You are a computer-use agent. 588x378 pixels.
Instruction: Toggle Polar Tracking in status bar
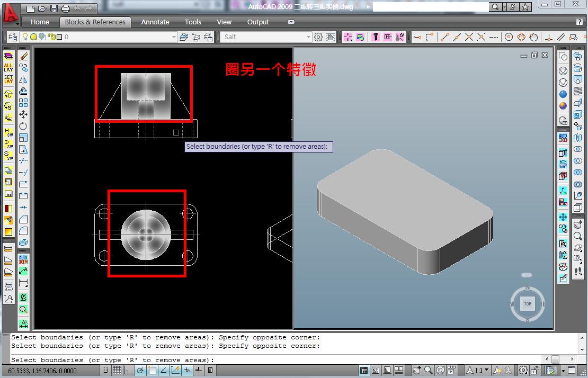click(x=140, y=370)
